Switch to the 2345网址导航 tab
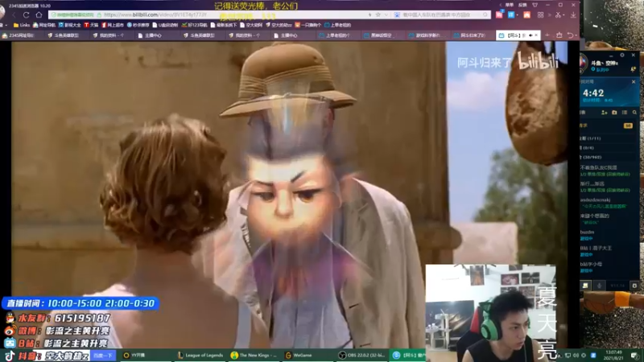This screenshot has width=644, height=362. [x=19, y=35]
